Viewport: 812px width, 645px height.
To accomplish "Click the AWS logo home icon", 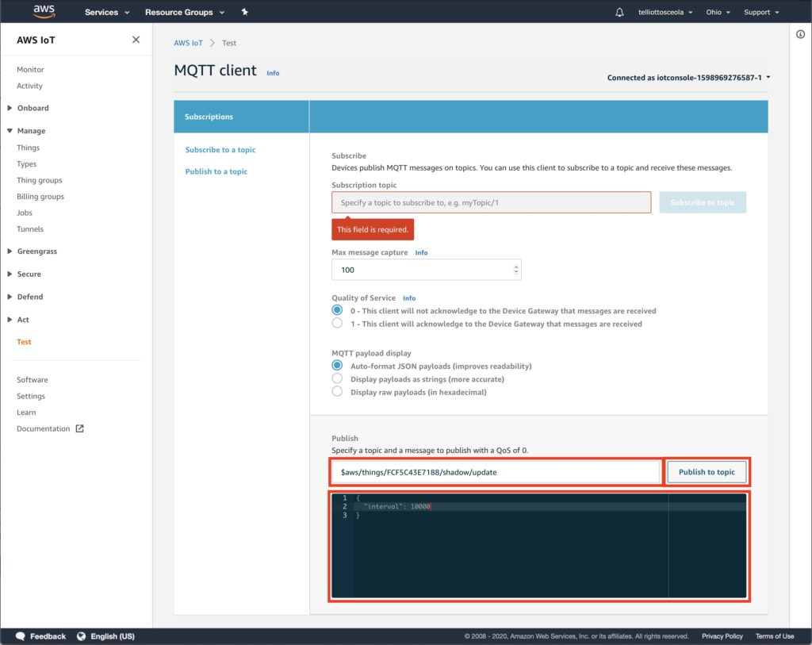I will coord(43,12).
